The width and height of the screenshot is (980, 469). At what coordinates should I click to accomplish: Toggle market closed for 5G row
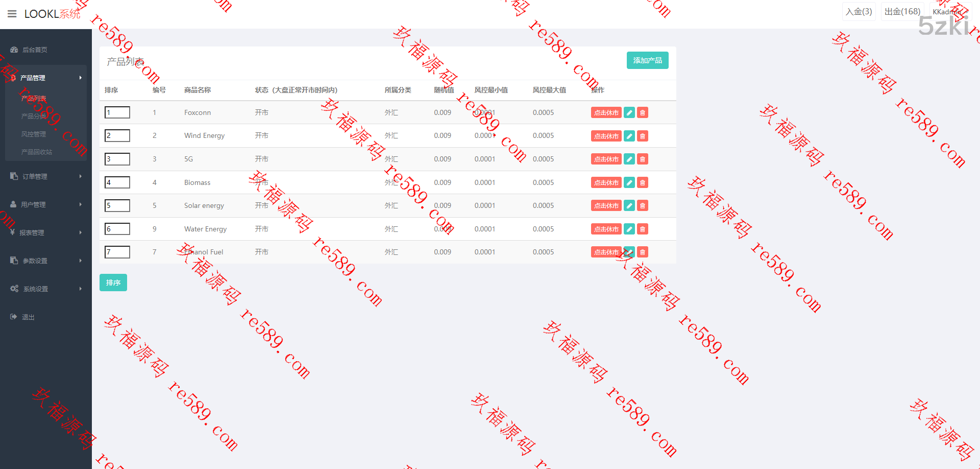tap(606, 159)
